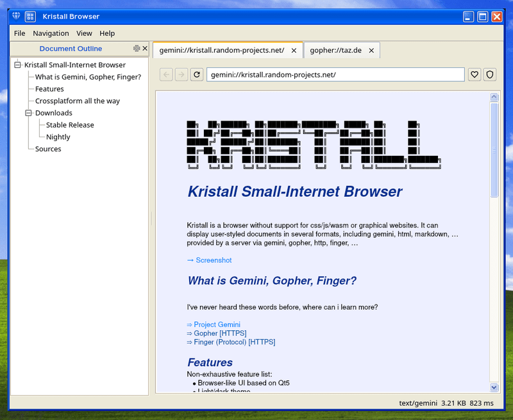Reload the page with the refresh button

point(197,74)
